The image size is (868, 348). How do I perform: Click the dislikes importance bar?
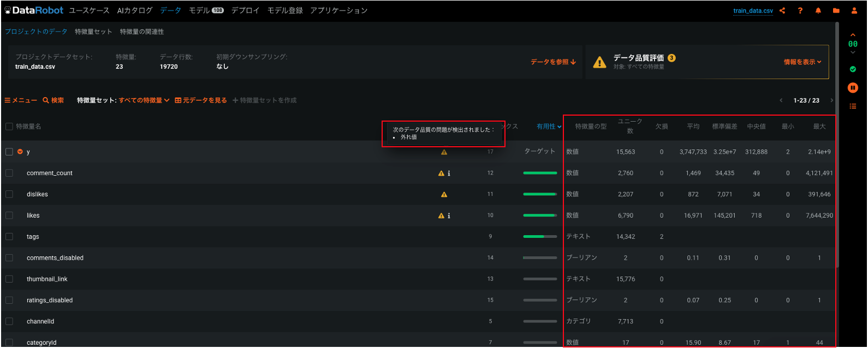tap(540, 194)
